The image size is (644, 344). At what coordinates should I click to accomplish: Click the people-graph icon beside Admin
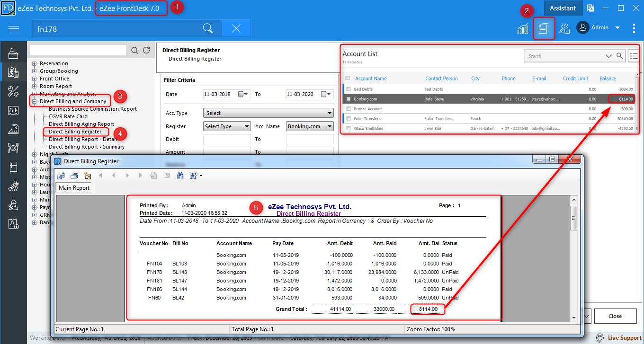pos(564,28)
